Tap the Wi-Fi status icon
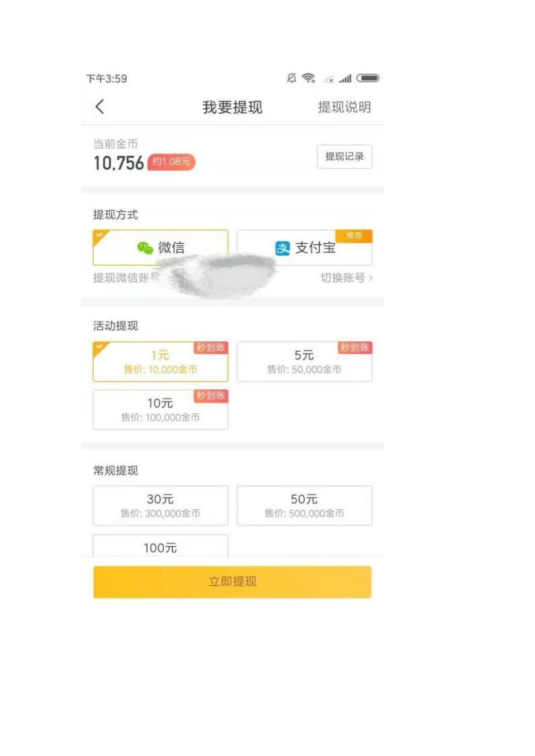This screenshot has width=535, height=756. coord(309,78)
